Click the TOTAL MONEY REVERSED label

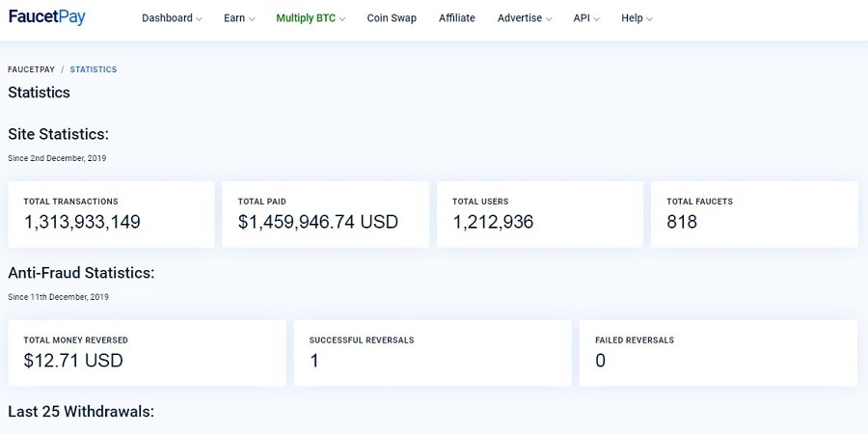76,339
